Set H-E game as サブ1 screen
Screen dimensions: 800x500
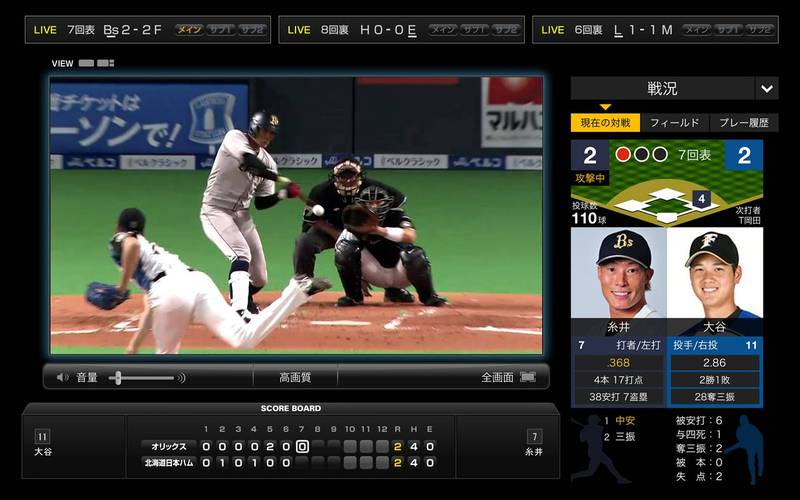[474, 29]
